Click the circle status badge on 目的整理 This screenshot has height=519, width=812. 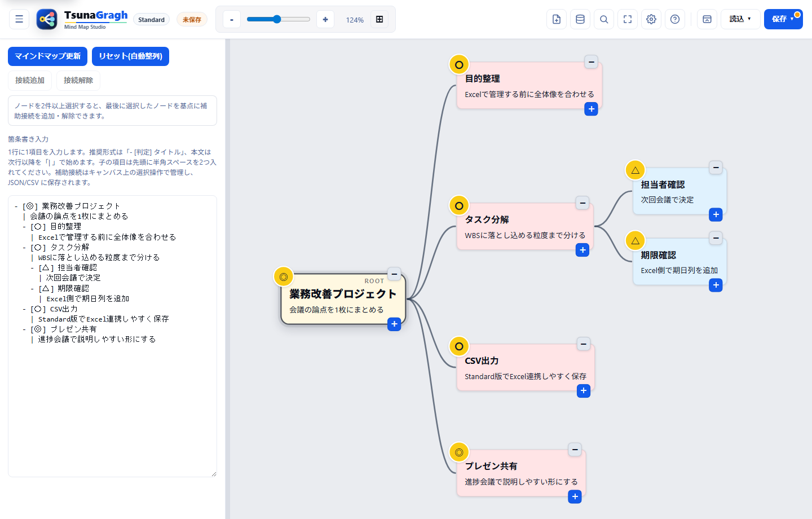click(459, 65)
